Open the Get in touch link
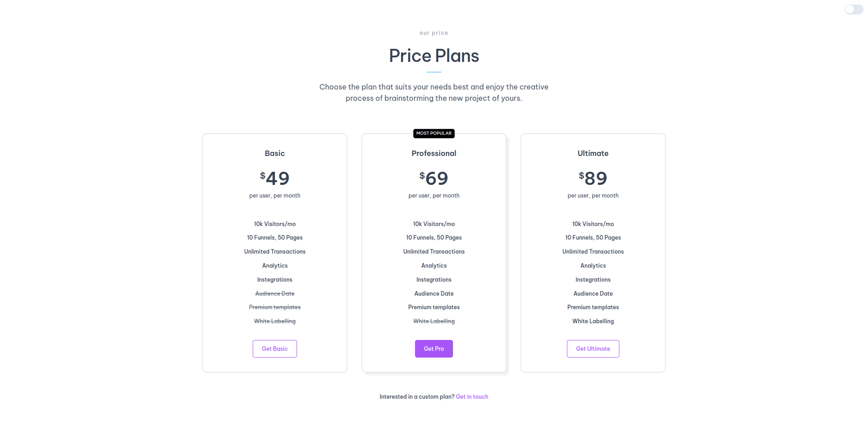The width and height of the screenshot is (868, 443). (x=472, y=397)
